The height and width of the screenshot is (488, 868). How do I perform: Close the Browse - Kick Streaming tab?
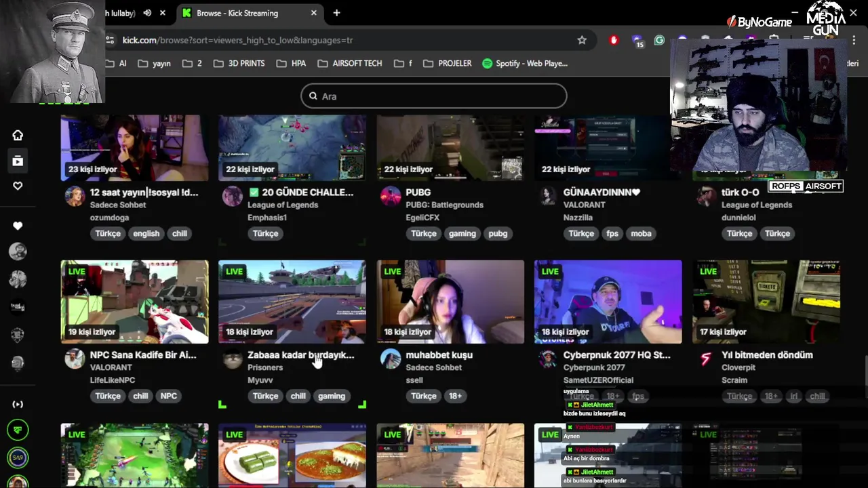(314, 13)
